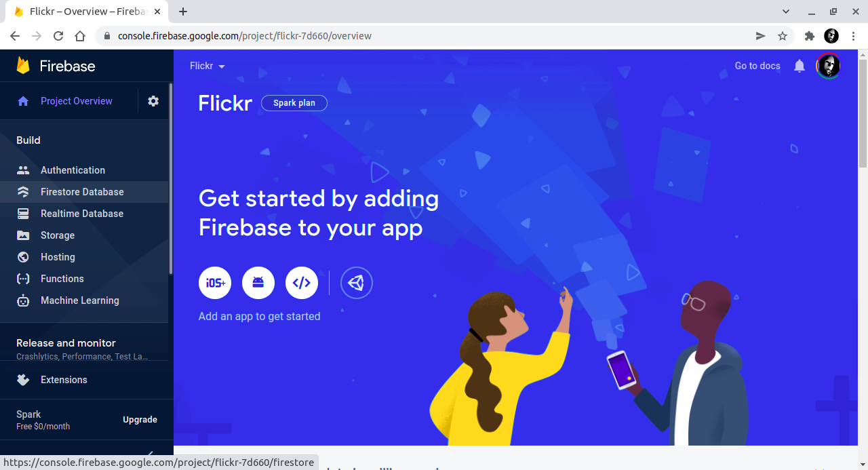Open the Go to docs link
Screen dimensions: 868x470
(757, 66)
